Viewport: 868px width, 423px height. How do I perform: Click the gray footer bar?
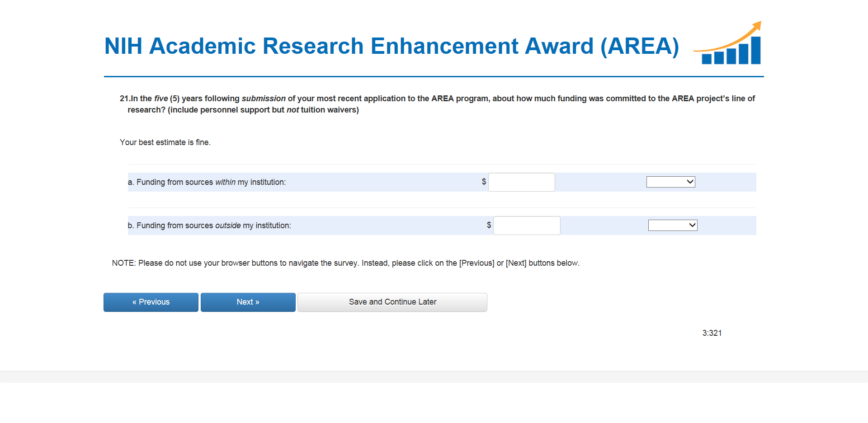point(434,377)
